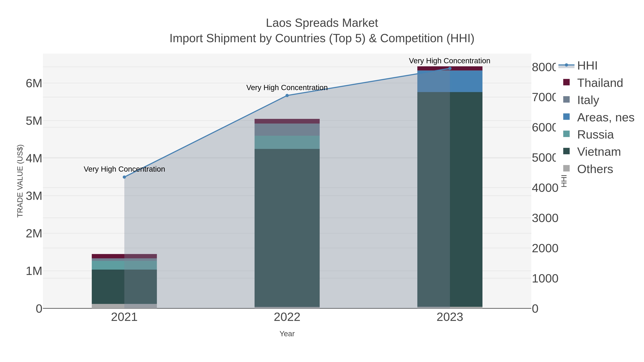Screen dimensions: 644x362
Task: Click the 4000 tick on HHI axis
Action: point(545,188)
